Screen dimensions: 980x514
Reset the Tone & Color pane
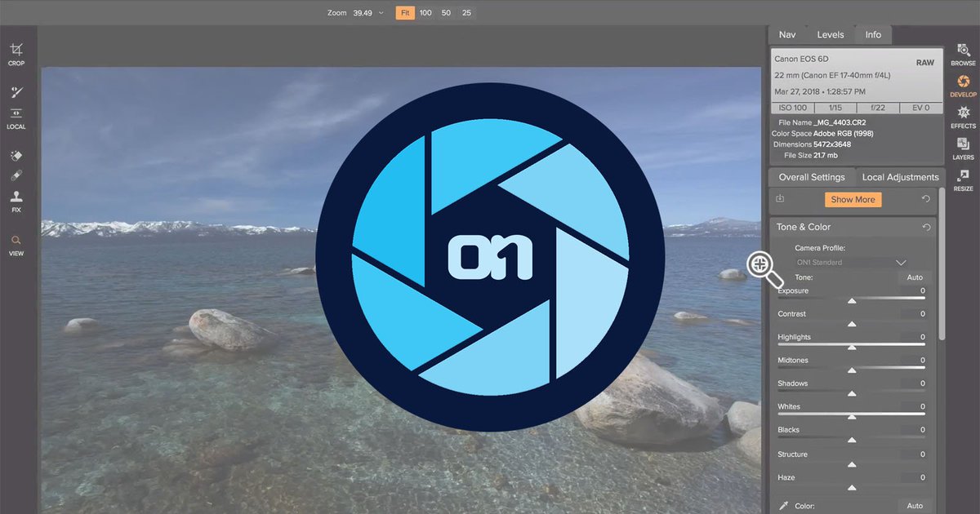pyautogui.click(x=926, y=227)
